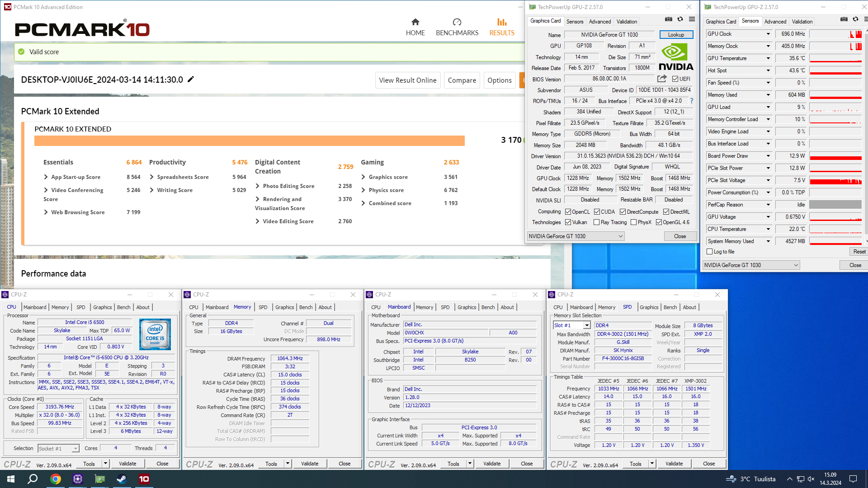Click the CPU-Z Core Speed value field
Screen dimensions: 868x488
pos(60,407)
